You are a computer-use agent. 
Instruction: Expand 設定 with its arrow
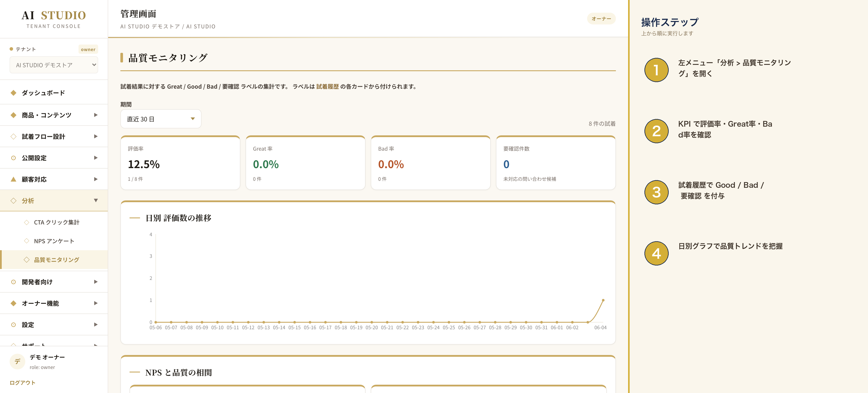click(x=96, y=324)
